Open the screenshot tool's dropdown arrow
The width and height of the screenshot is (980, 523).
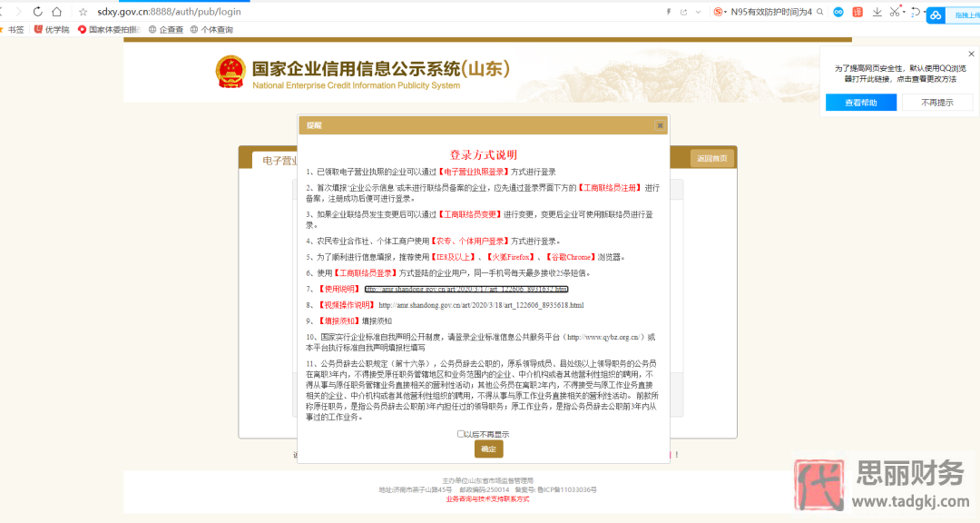coord(905,11)
